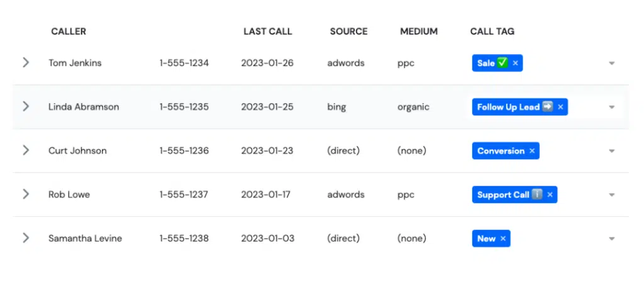Open call tag dropdown for Curt Johnson
644x286 pixels.
point(611,151)
